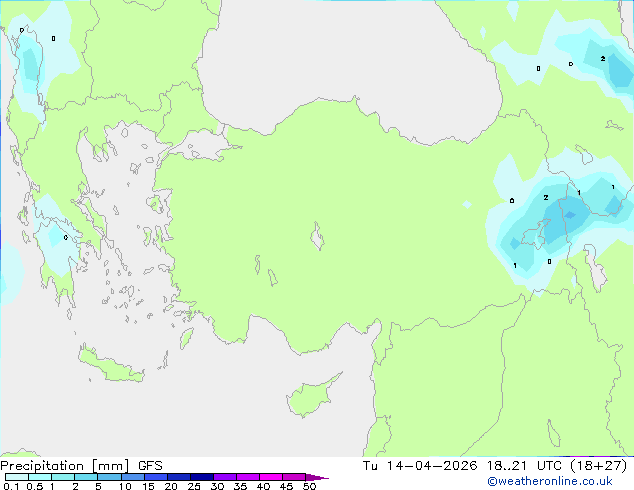Click the '(18+27)' forecast offset text
Image resolution: width=634 pixels, height=490 pixels.
tap(598, 466)
